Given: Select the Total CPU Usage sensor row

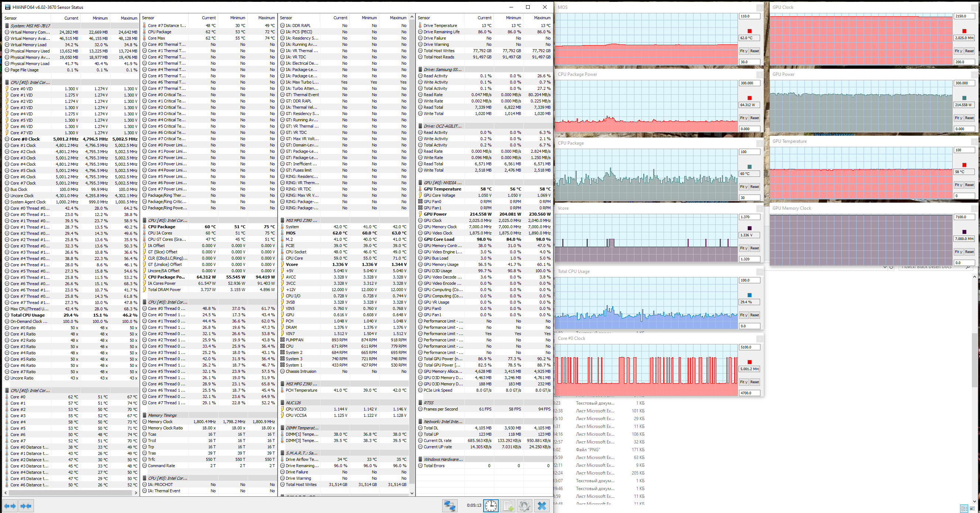Looking at the screenshot, I should point(27,315).
